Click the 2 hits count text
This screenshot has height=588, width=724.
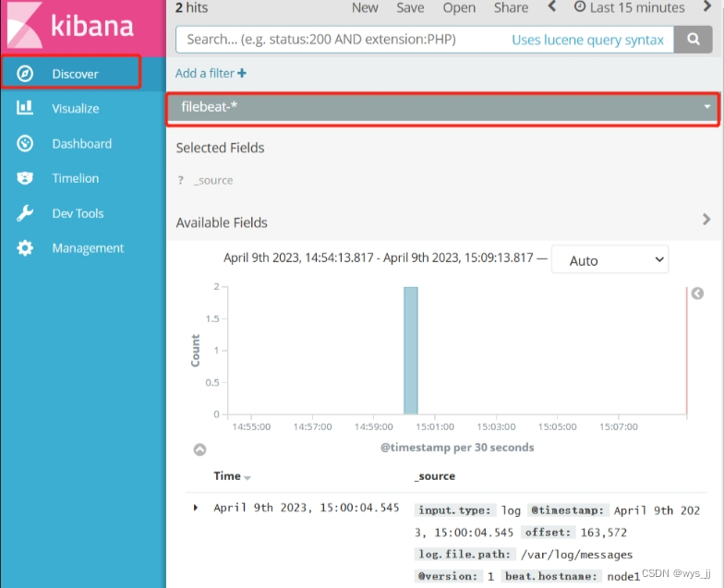[x=191, y=7]
